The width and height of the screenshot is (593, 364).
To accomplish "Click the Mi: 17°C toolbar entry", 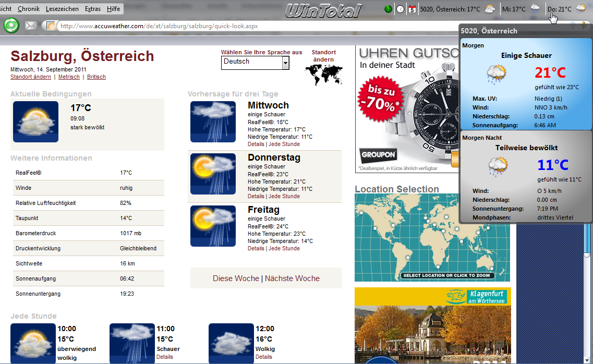I will click(514, 9).
